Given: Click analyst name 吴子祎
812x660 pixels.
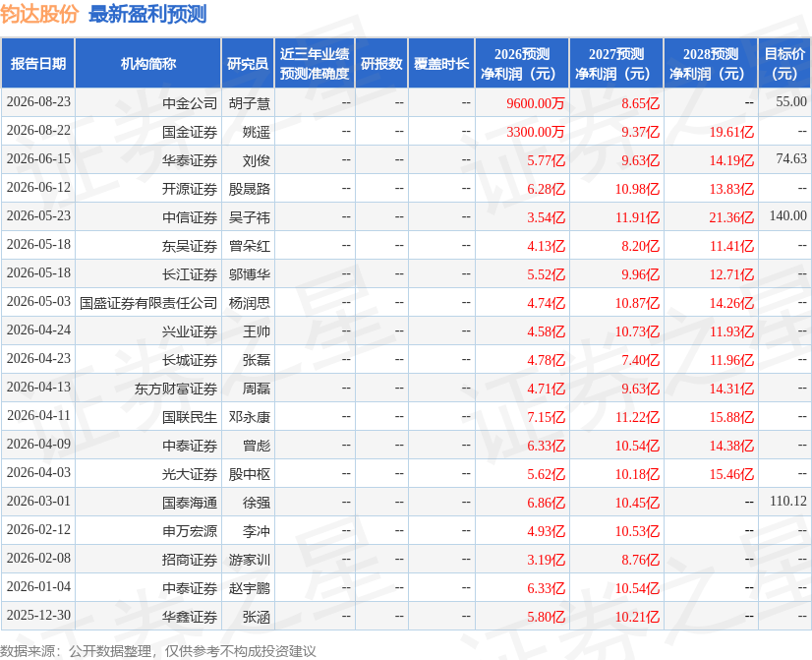Looking at the screenshot, I should (x=250, y=217).
